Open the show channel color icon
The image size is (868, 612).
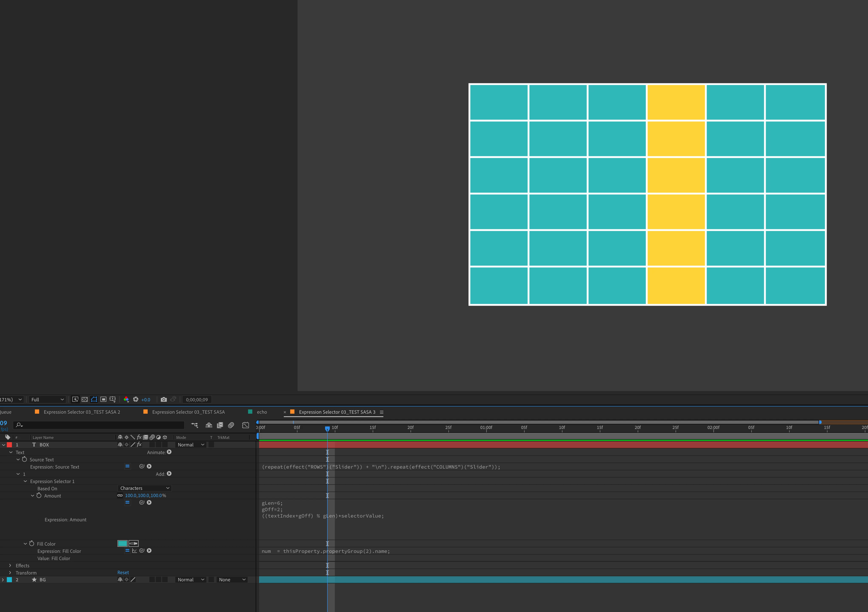pyautogui.click(x=126, y=399)
